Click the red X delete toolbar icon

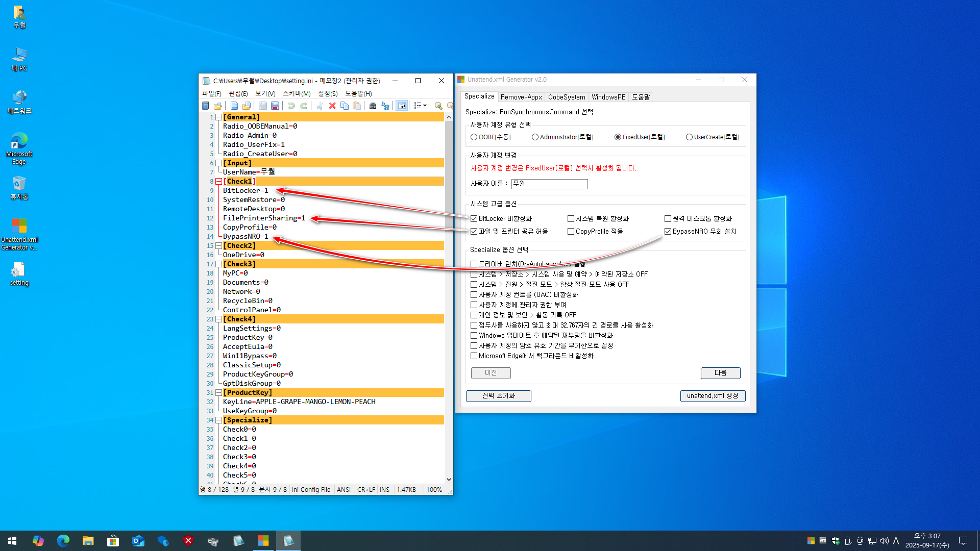pos(332,106)
